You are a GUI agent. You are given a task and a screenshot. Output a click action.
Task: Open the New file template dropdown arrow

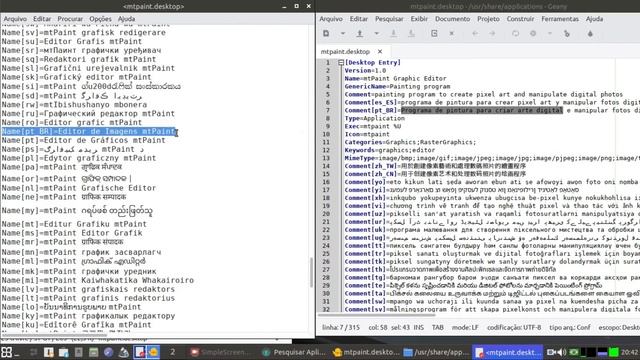343,33
